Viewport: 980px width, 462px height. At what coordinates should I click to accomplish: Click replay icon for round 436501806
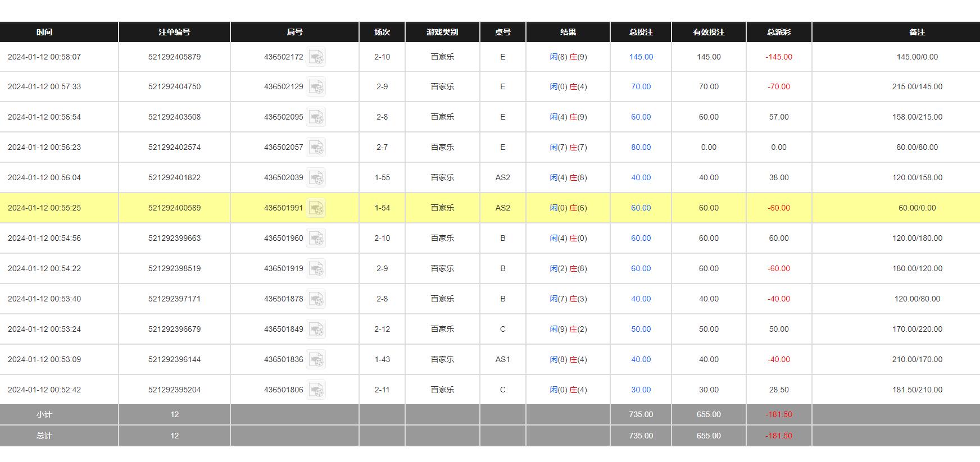pyautogui.click(x=316, y=390)
